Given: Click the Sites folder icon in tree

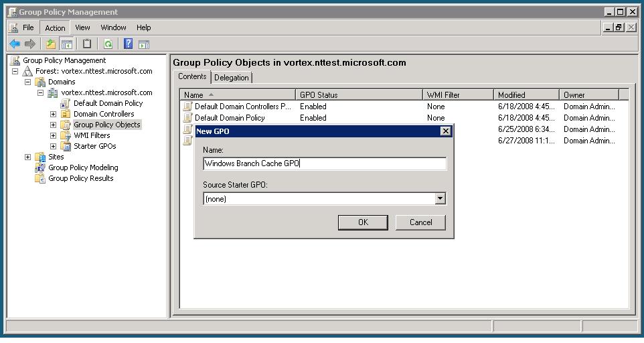Looking at the screenshot, I should point(40,157).
